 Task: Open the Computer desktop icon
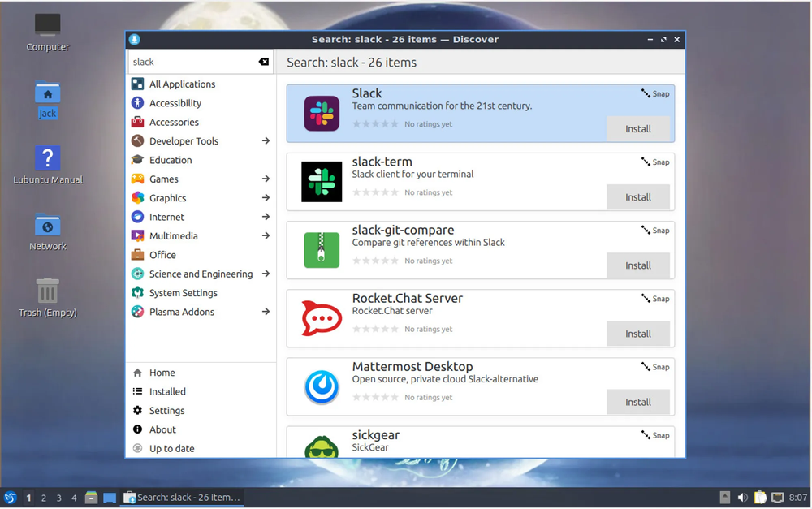coord(48,32)
